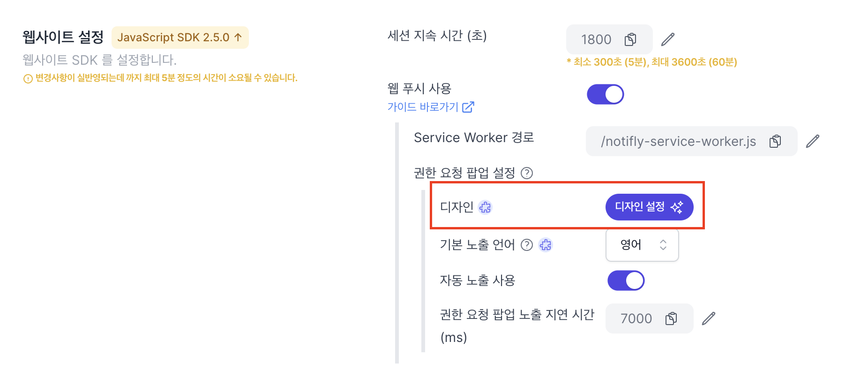The image size is (868, 379).
Task: Click the 7000 delay time field
Action: (649, 318)
